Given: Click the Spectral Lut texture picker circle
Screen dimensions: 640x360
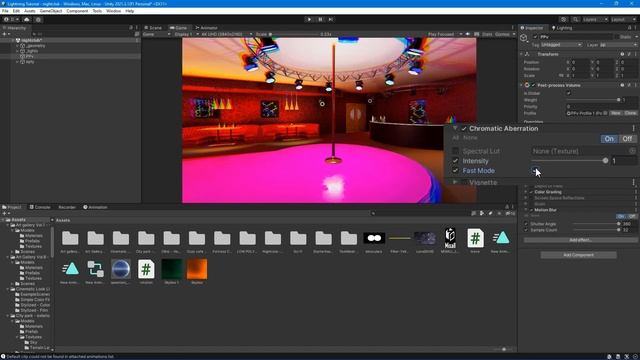Looking at the screenshot, I should 632,151.
